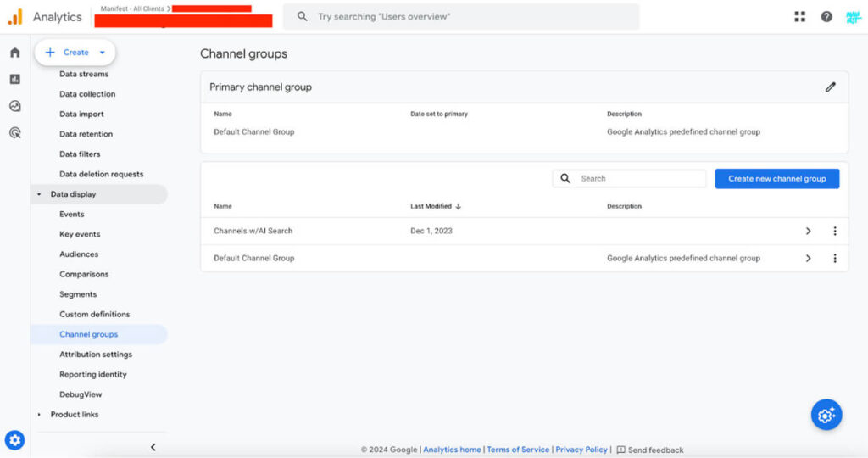The height and width of the screenshot is (458, 868).
Task: Click the magnifier icon in the top search bar
Action: [302, 17]
